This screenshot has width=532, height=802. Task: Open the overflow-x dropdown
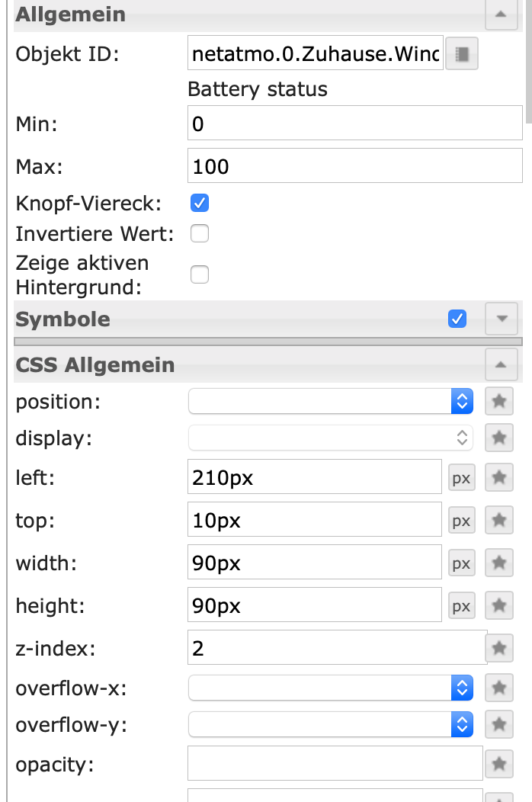click(330, 688)
